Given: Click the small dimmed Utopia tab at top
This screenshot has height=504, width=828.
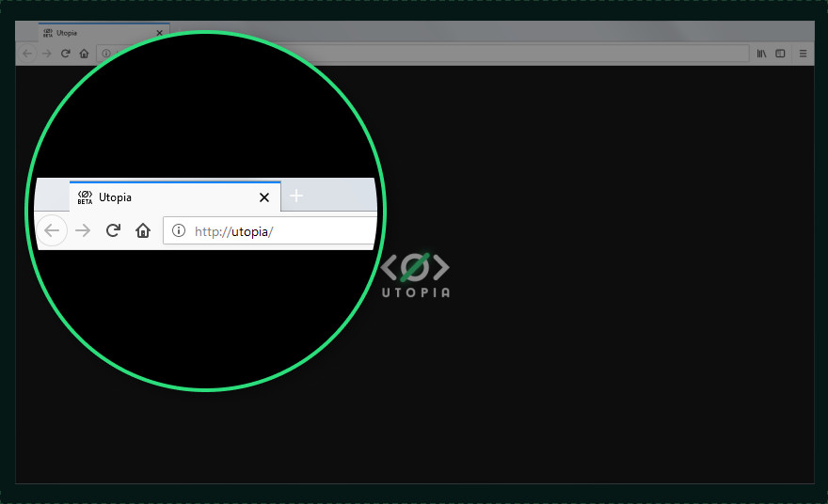Looking at the screenshot, I should 104,33.
